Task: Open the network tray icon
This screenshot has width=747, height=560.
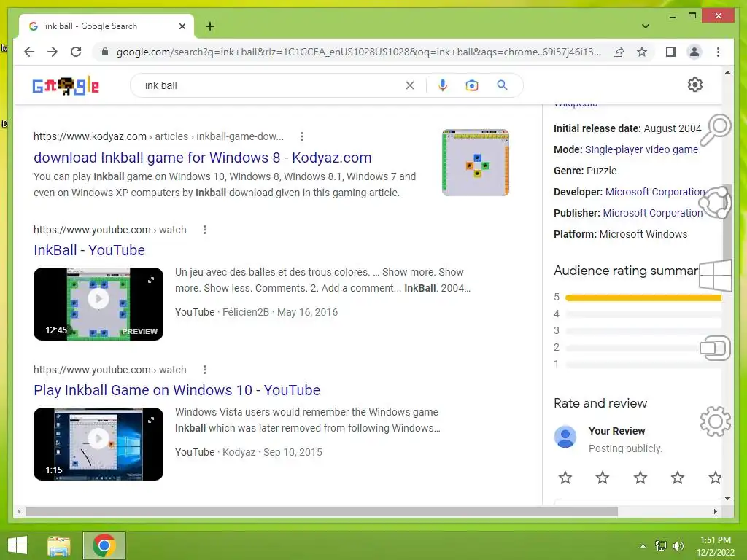Action: pos(661,545)
